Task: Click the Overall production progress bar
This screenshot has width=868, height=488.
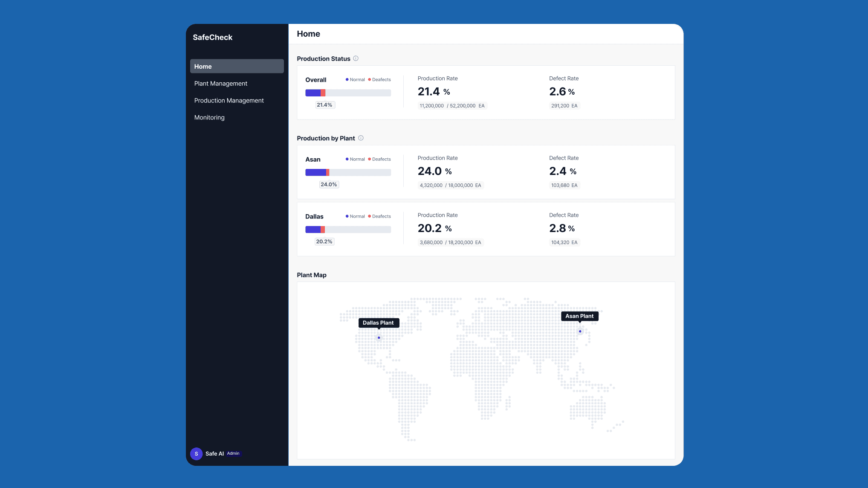Action: point(348,93)
